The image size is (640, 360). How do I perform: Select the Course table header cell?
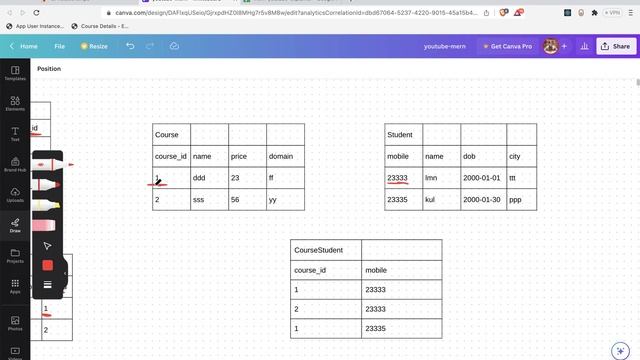click(171, 135)
